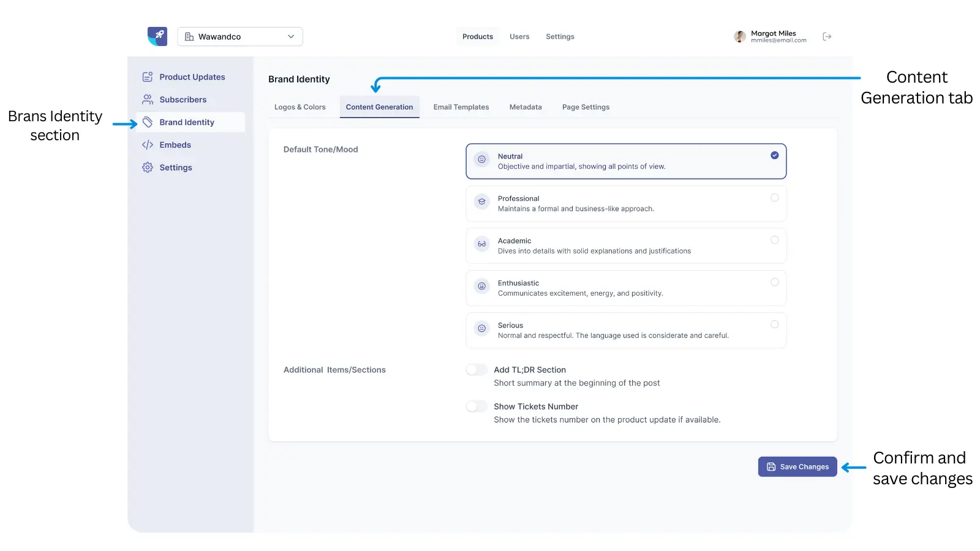This screenshot has height=551, width=980.
Task: Switch to the Email Templates tab
Action: coord(461,107)
